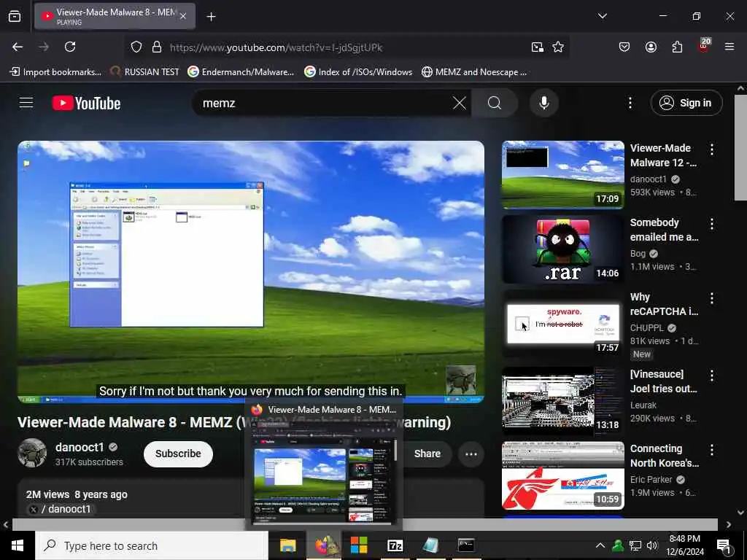Clear the search query with X

pyautogui.click(x=460, y=103)
